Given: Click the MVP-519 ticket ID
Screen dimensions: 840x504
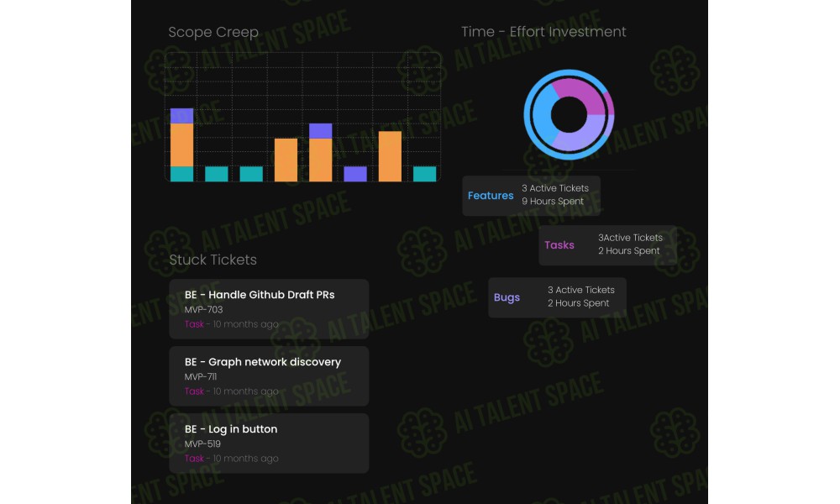Looking at the screenshot, I should coord(202,444).
